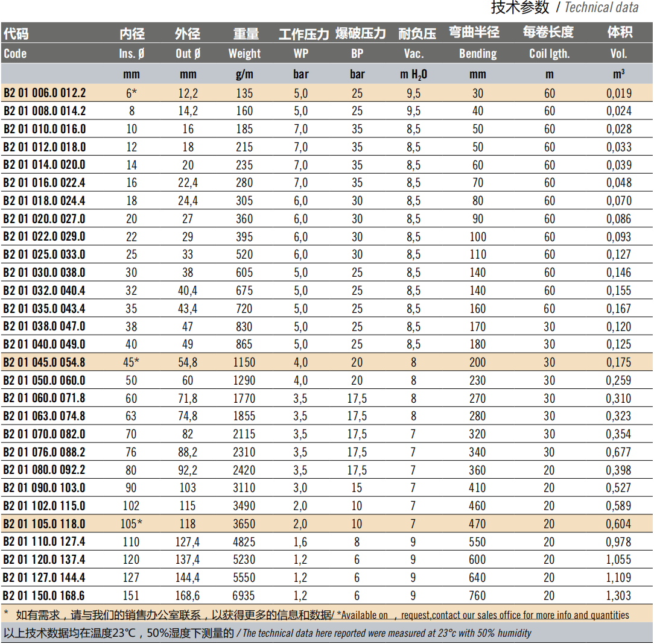Click highlighted code B2 01 105.0 118.0

click(44, 523)
